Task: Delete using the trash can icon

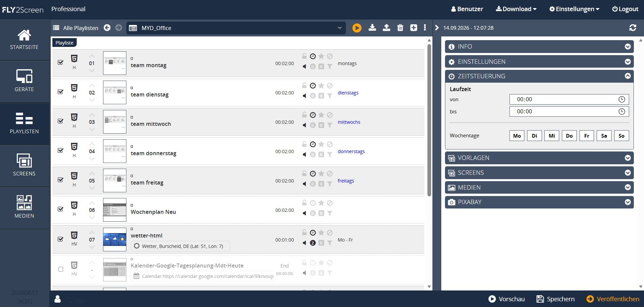Action: coord(400,28)
